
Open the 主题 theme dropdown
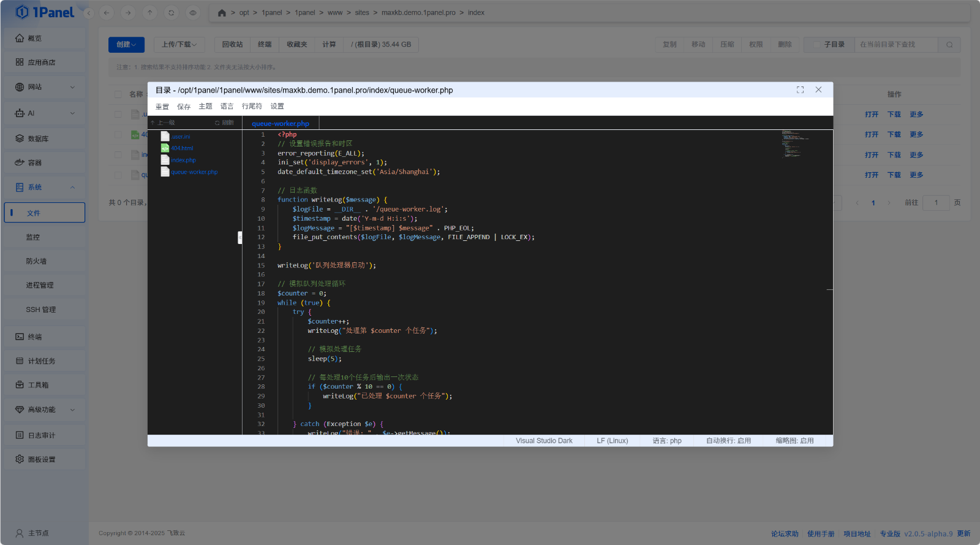tap(205, 106)
